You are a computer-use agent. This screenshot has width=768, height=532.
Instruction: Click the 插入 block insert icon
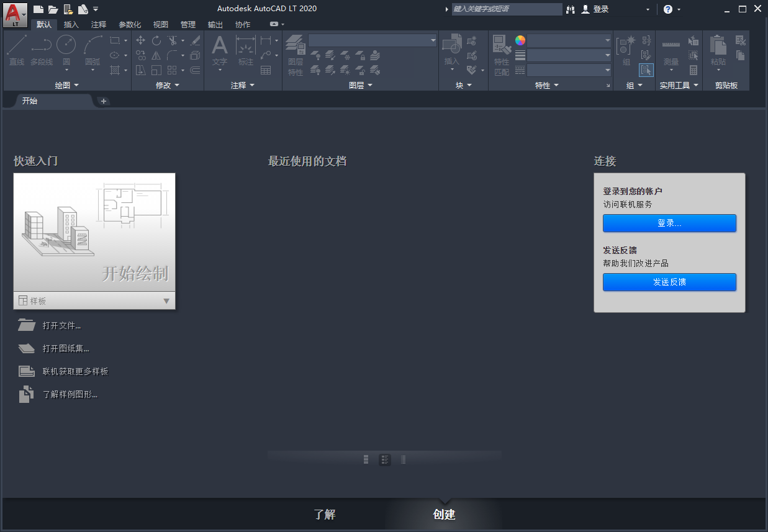[x=451, y=50]
